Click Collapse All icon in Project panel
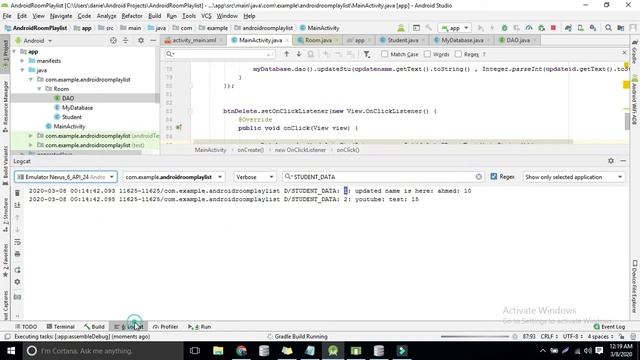The width and height of the screenshot is (640, 360). [126, 40]
